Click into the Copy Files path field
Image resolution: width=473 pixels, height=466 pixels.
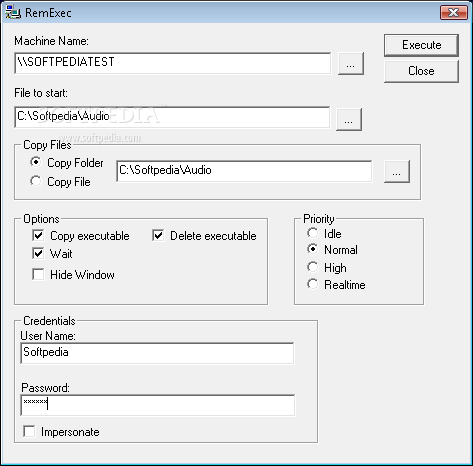pyautogui.click(x=244, y=171)
